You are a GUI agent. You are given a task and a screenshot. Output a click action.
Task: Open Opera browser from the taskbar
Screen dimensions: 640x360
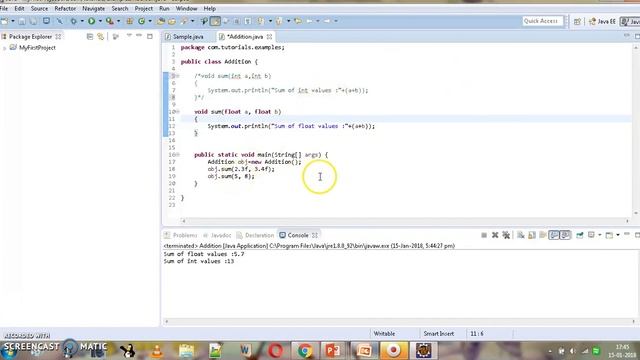[x=276, y=351]
